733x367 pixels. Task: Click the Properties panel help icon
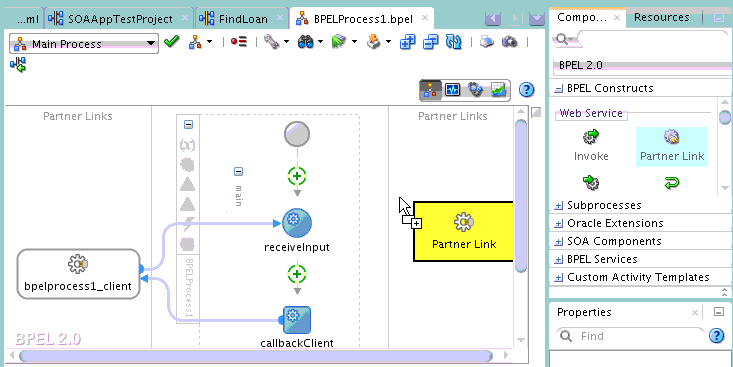coord(717,336)
